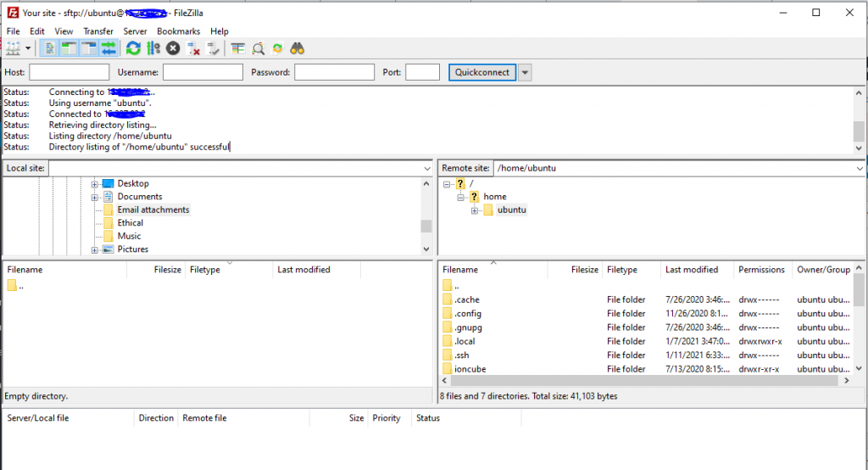
Task: Open the Site Manager dropdown arrow
Action: [28, 48]
